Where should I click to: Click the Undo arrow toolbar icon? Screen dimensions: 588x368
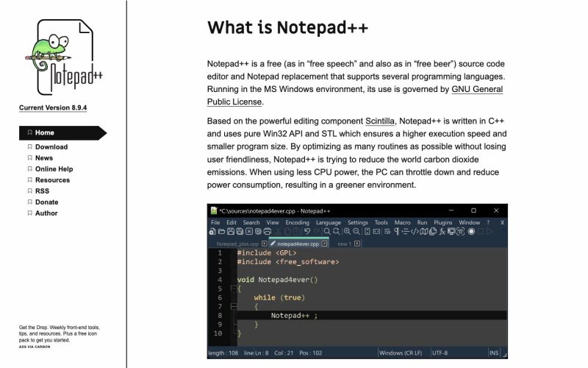point(307,231)
